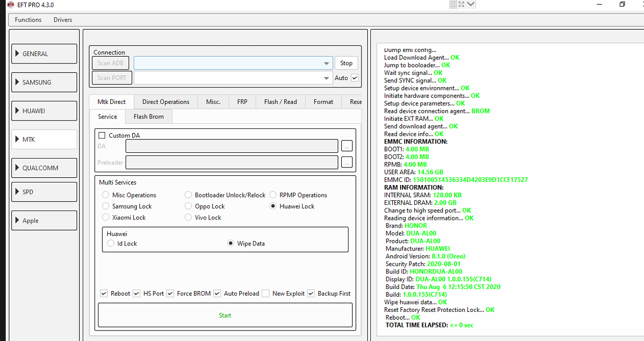Browse for DA file with ellipsis button
Viewport: 644px width, 341px height.
347,146
